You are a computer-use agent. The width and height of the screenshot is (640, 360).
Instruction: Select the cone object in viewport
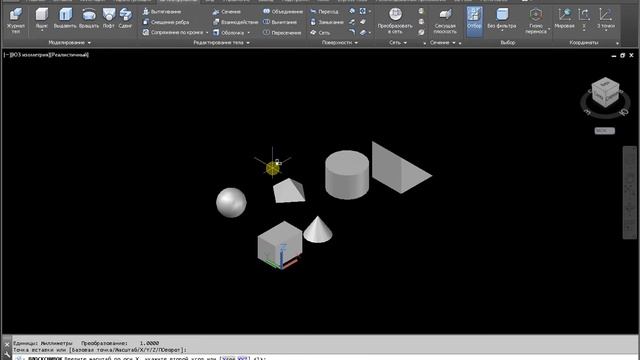click(x=318, y=231)
